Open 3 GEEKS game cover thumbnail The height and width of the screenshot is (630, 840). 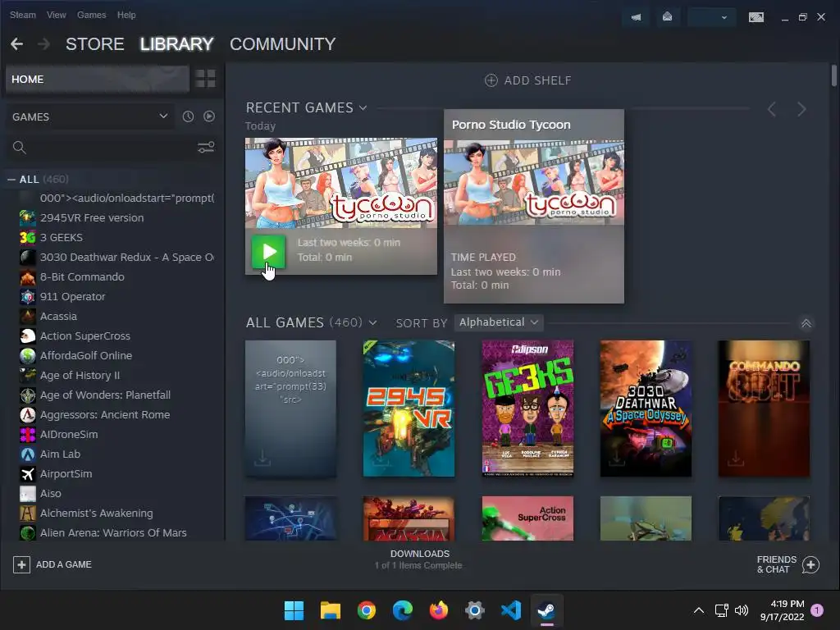pyautogui.click(x=527, y=409)
